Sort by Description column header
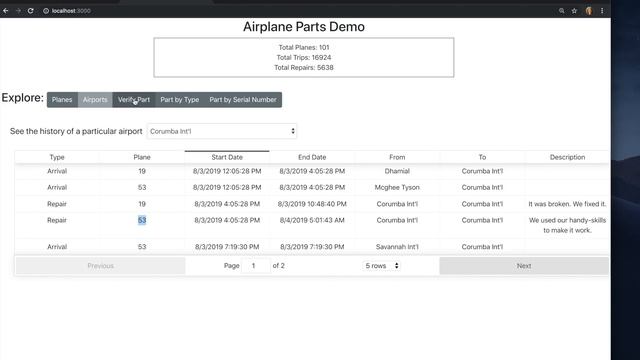Viewport: 640px width, 360px height. pyautogui.click(x=567, y=157)
